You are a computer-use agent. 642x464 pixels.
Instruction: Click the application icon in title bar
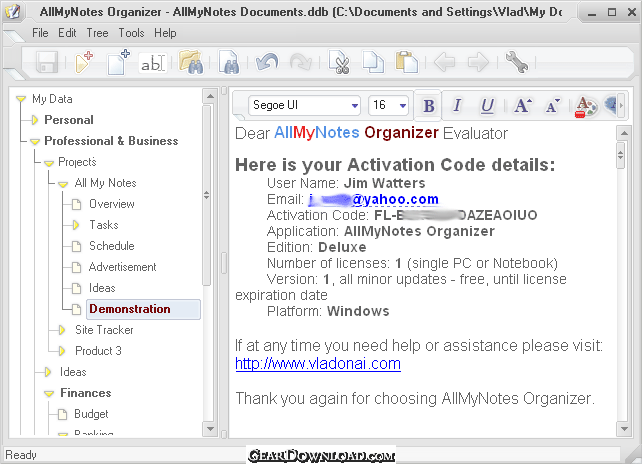(13, 11)
